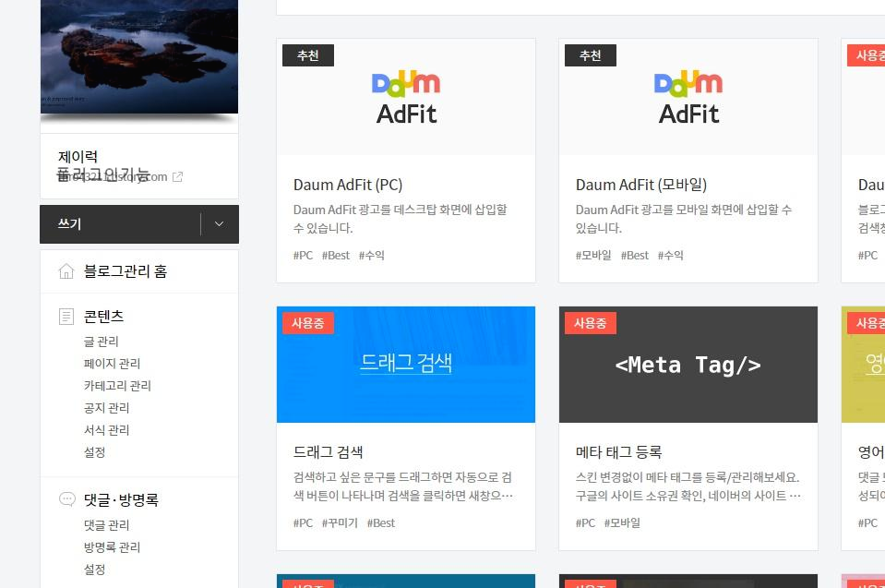Click #꾸미기 tag on 드래그 검색 card
This screenshot has width=885, height=588.
coord(340,522)
